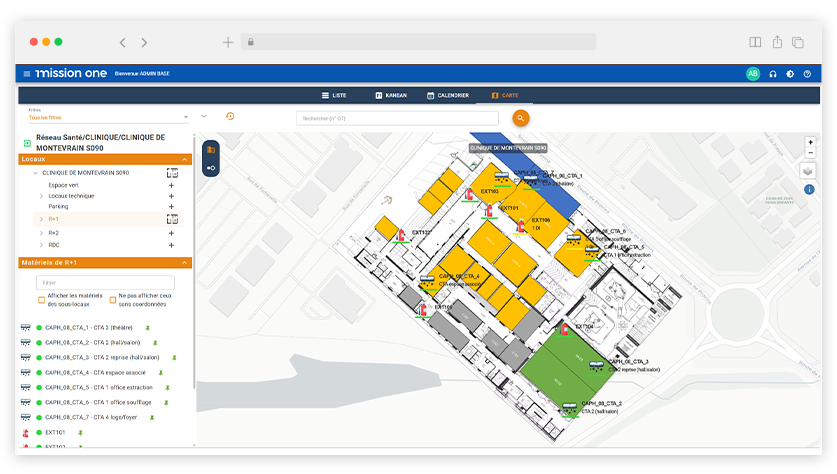Viewport: 837px width, 474px height.
Task: Select the CARTE tab
Action: pos(505,96)
